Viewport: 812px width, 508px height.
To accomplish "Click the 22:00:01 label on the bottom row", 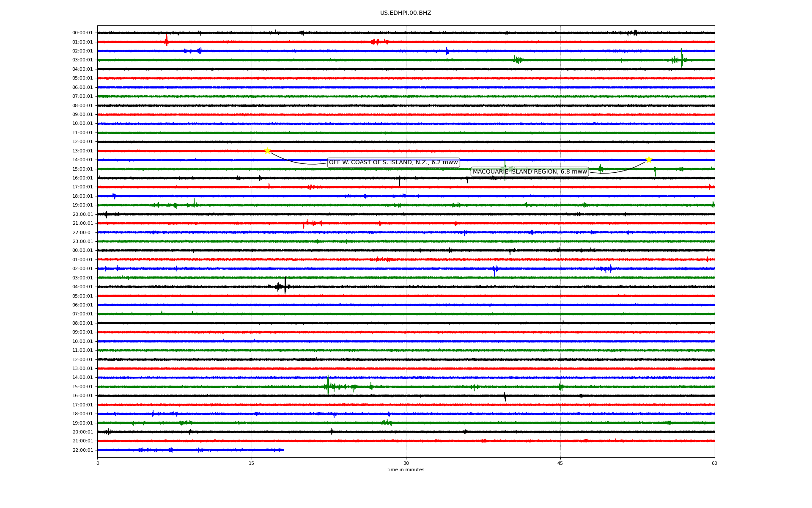I will [x=82, y=450].
